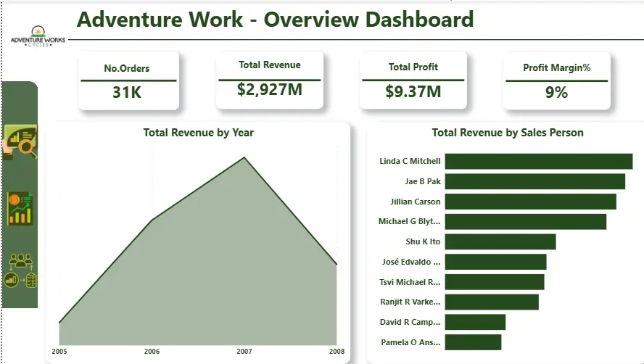Click the 2008 axis label
The image size is (644, 364).
point(337,351)
